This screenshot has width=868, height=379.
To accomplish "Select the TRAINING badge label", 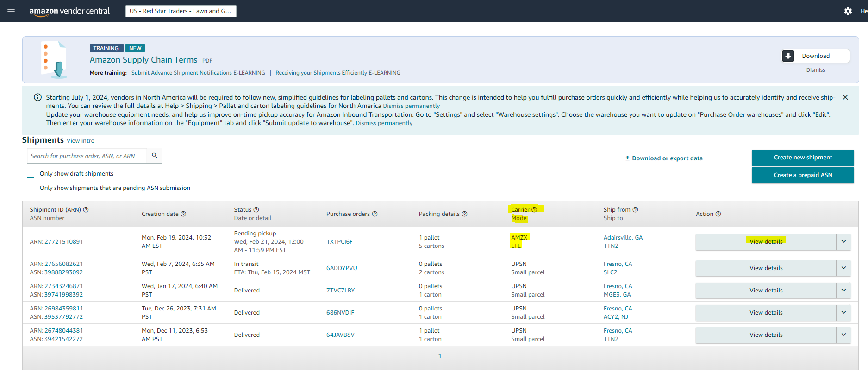I will [106, 48].
